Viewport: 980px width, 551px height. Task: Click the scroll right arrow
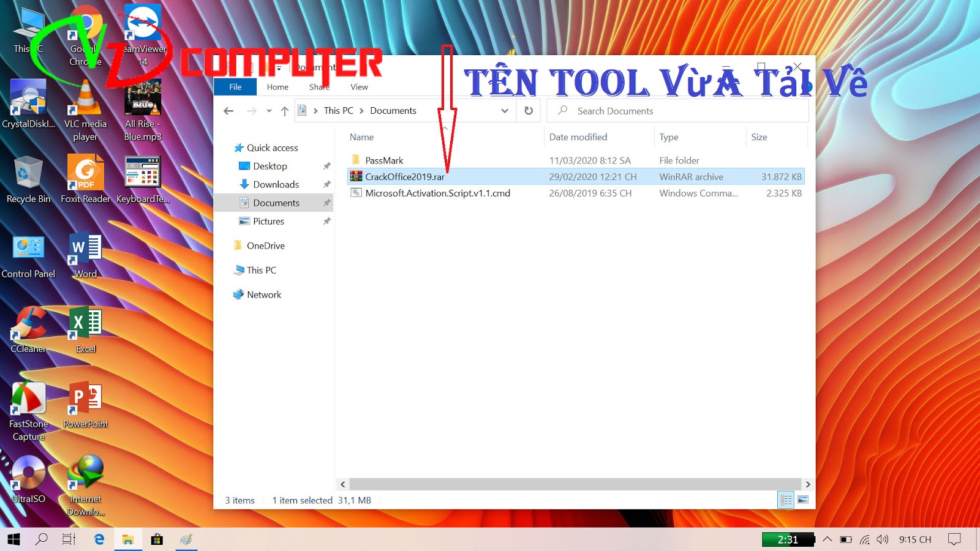tap(808, 484)
